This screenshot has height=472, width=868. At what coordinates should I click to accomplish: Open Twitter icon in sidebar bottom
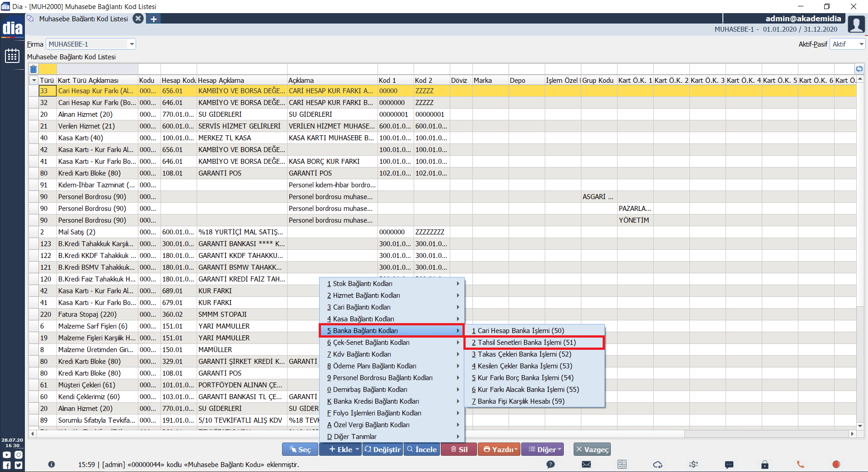19,465
